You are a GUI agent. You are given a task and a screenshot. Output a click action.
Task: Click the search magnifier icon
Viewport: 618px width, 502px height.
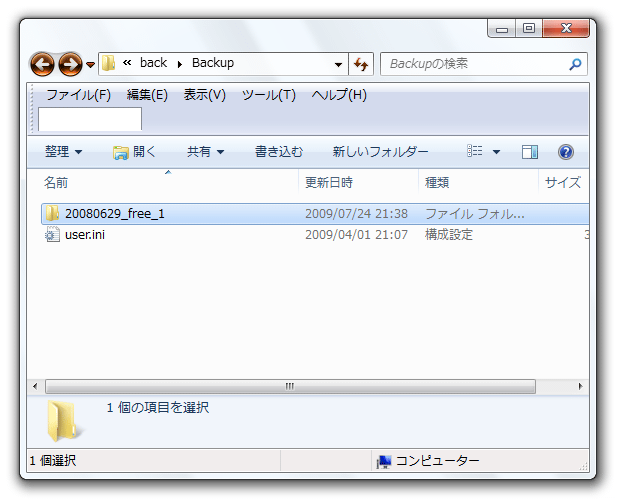pos(575,64)
